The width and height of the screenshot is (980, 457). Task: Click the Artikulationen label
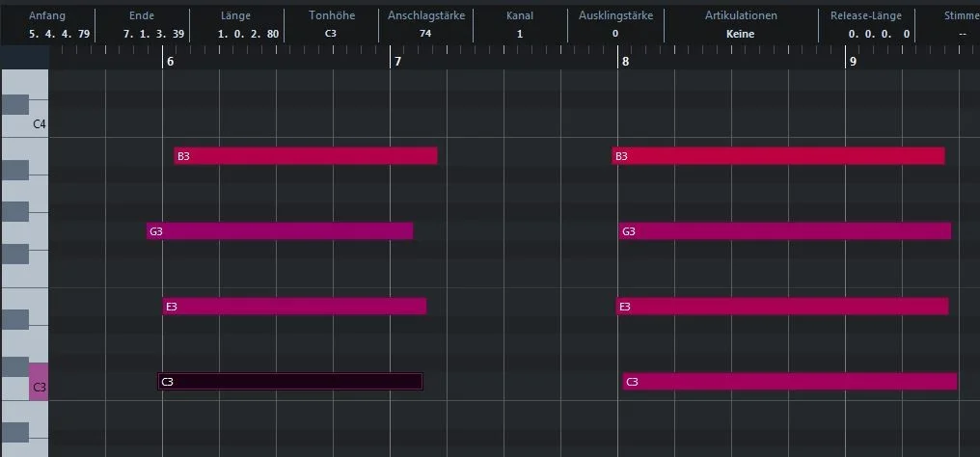pyautogui.click(x=741, y=16)
